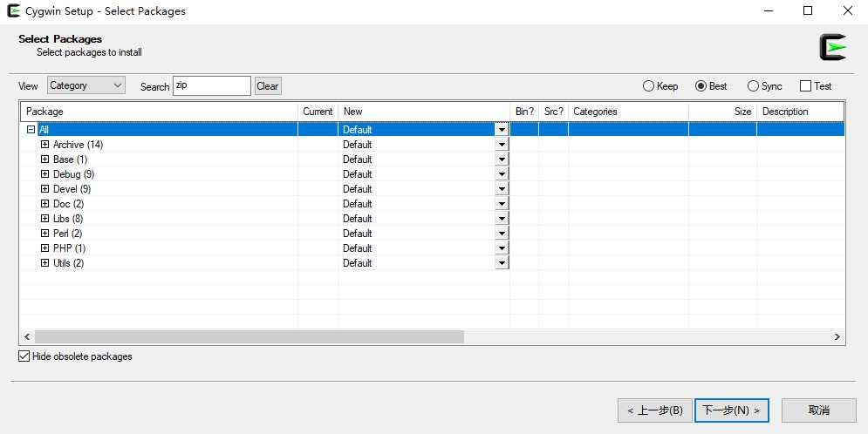Uncheck Hide obsolete packages
The image size is (868, 434).
click(24, 356)
